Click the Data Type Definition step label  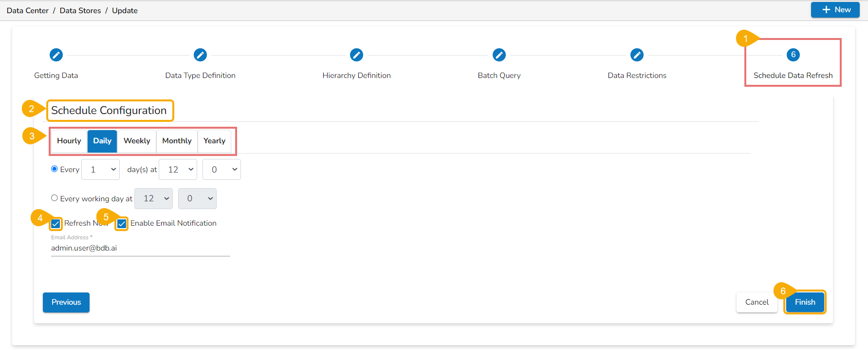(x=200, y=76)
